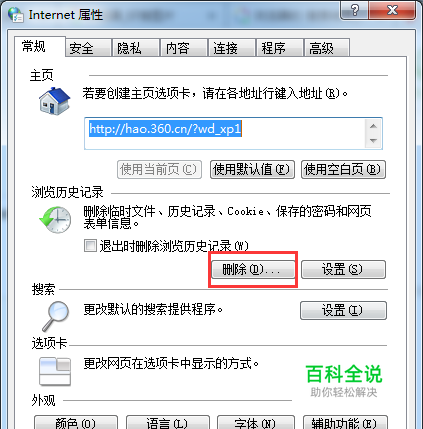Click the clock browsing history icon
Screen dimensions: 423x429
coord(55,219)
